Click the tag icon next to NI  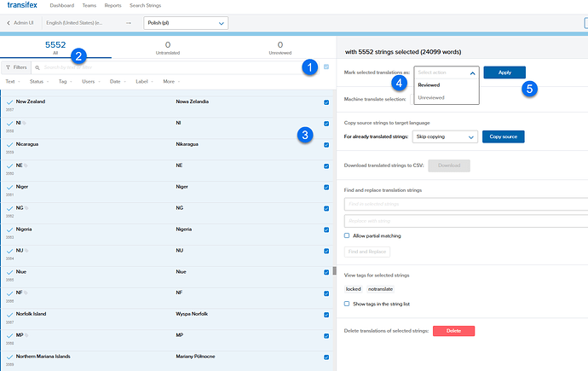(x=25, y=123)
